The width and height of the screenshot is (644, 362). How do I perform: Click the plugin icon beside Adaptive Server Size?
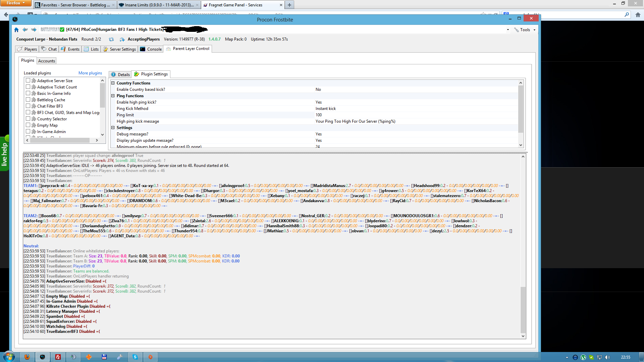point(34,81)
